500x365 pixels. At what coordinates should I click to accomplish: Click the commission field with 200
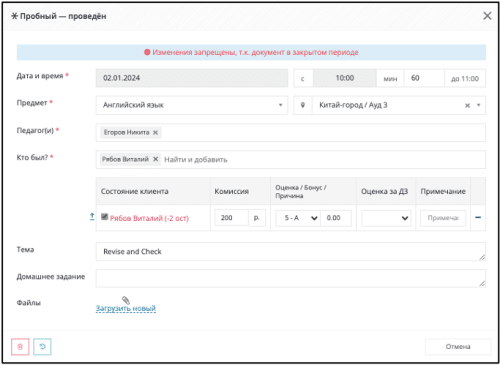232,218
